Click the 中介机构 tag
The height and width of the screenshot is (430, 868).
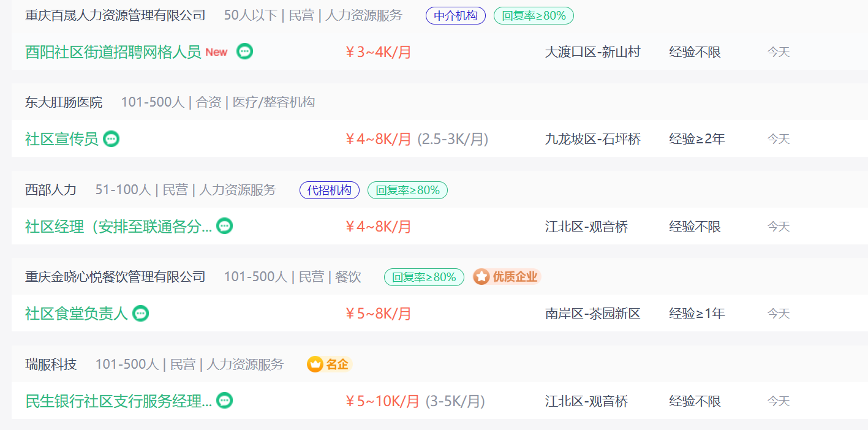455,16
